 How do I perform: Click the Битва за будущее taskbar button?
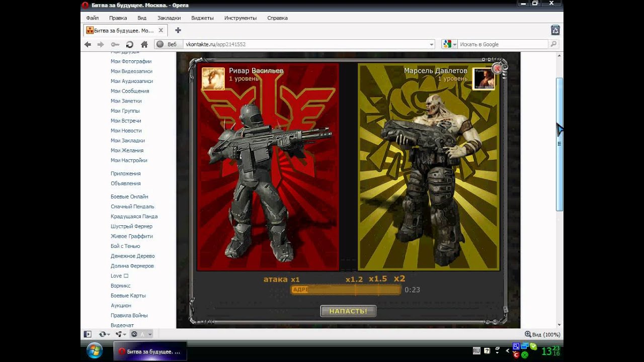[149, 351]
